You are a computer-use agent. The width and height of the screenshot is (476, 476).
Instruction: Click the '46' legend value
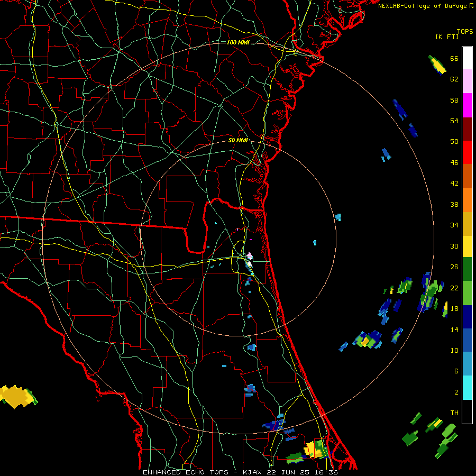(454, 163)
